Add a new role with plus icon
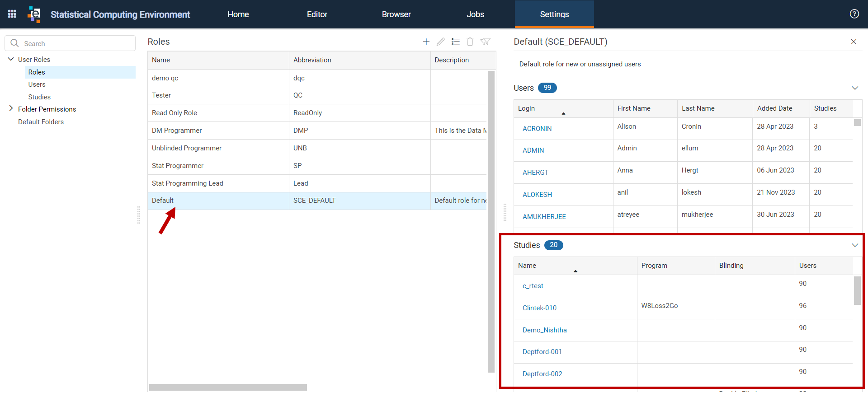The image size is (868, 397). [426, 42]
